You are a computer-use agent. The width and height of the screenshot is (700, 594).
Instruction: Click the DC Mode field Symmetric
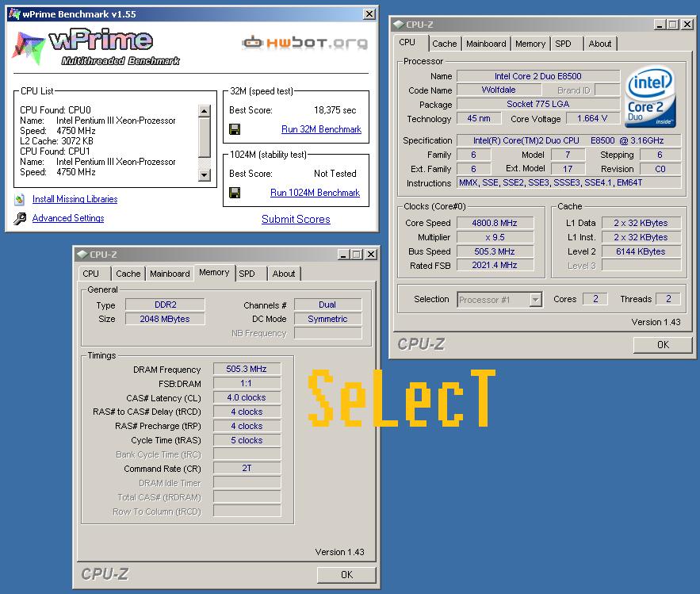(327, 319)
